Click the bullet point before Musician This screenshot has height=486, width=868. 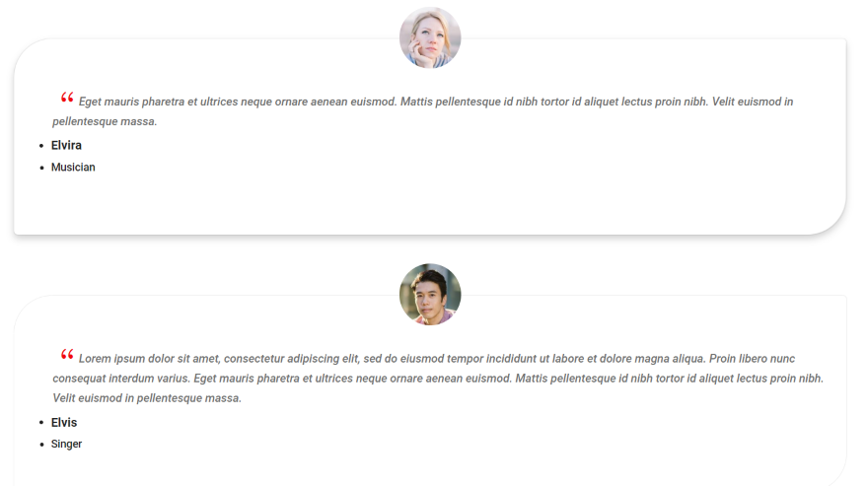click(x=40, y=168)
